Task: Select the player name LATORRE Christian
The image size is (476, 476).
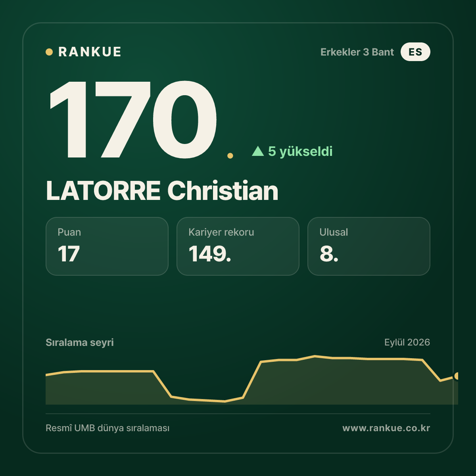Action: (x=162, y=191)
